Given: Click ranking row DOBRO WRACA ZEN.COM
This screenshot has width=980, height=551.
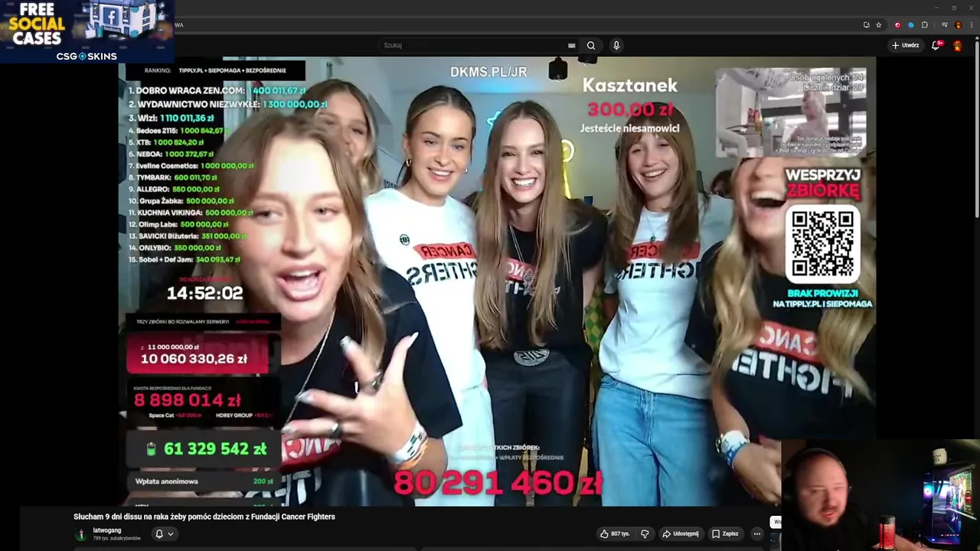Looking at the screenshot, I should [x=217, y=90].
